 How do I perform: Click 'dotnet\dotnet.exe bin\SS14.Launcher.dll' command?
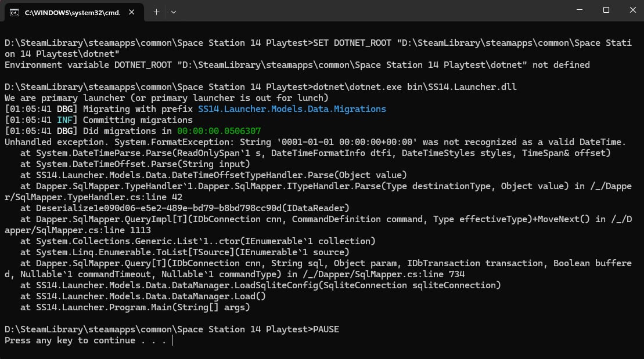[415, 87]
